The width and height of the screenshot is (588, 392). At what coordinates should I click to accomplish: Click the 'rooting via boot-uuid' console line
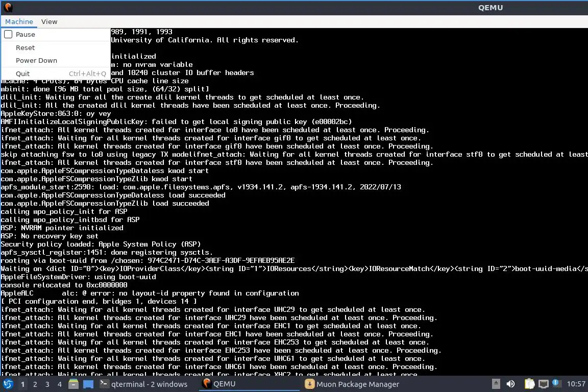[148, 260]
